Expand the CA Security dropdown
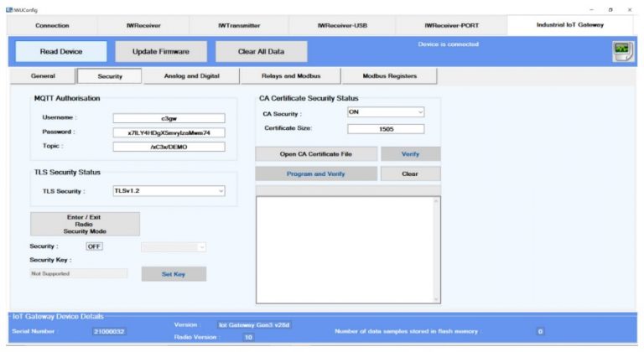 [386, 112]
